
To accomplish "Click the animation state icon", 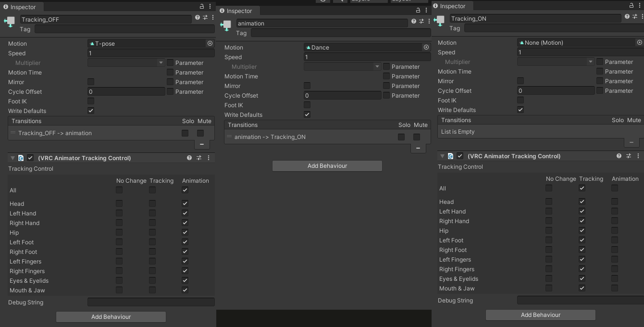I will tap(226, 26).
